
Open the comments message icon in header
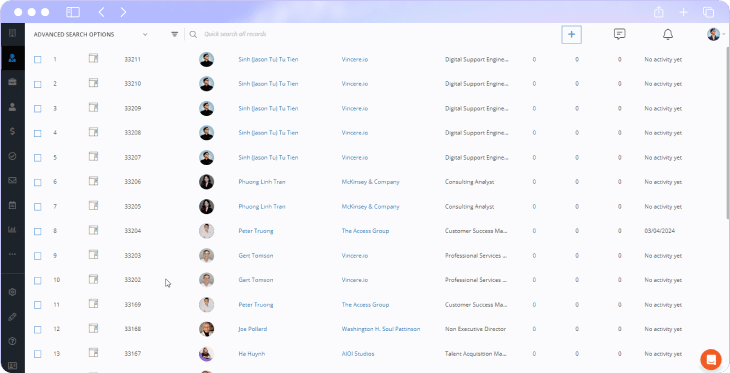pyautogui.click(x=619, y=34)
